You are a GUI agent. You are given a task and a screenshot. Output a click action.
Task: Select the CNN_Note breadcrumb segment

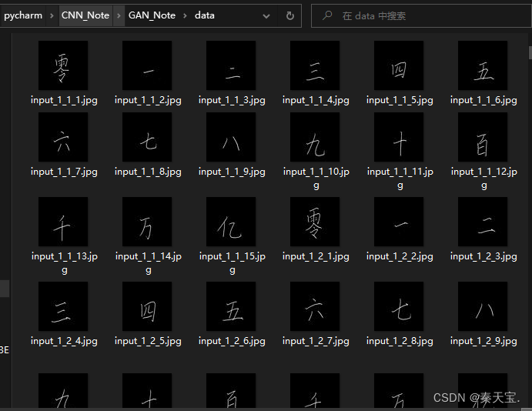85,15
